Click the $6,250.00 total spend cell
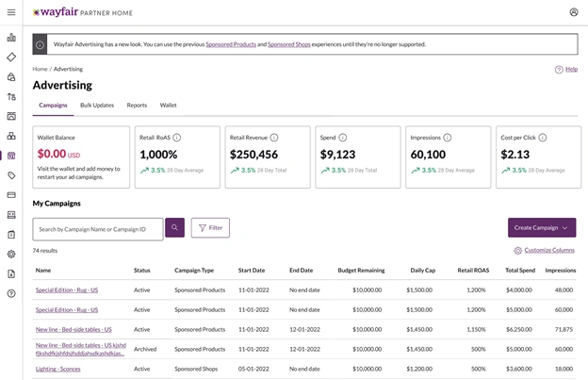 coord(519,330)
